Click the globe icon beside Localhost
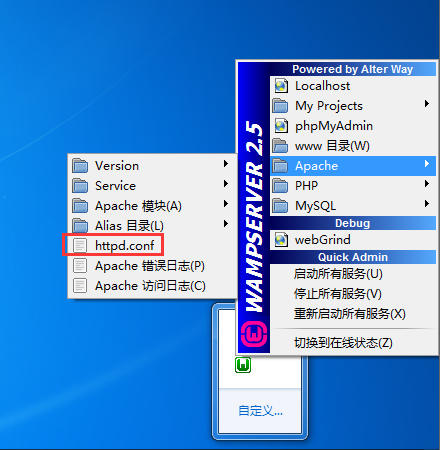 pos(281,86)
